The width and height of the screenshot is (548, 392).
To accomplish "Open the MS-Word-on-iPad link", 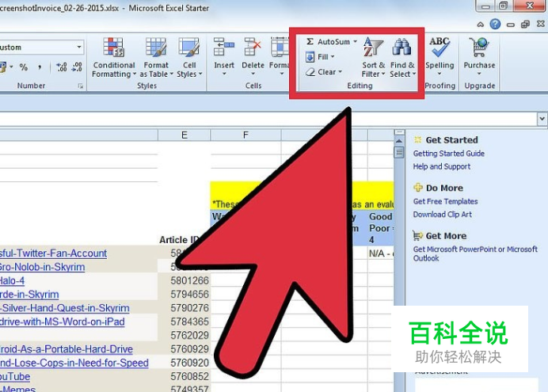I will [63, 322].
